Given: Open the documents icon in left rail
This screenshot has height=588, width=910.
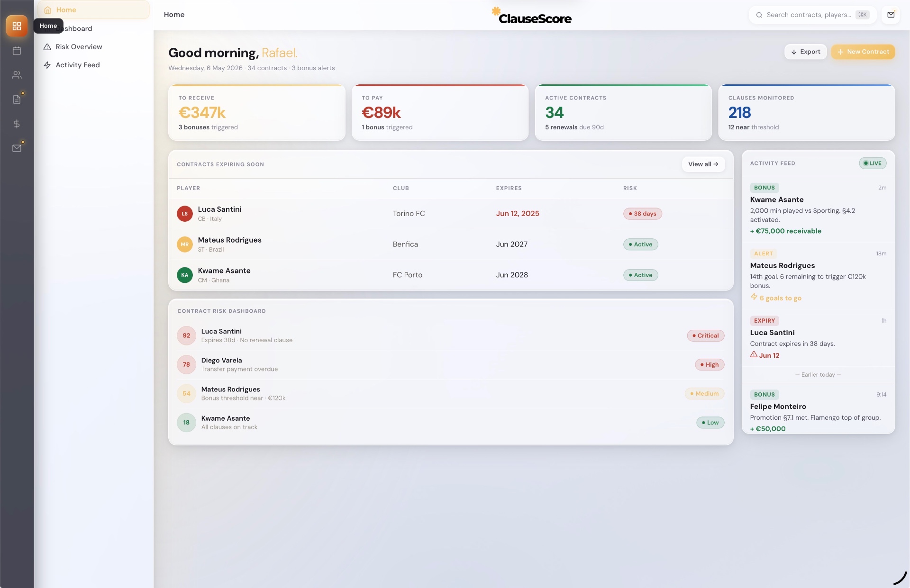Looking at the screenshot, I should pyautogui.click(x=17, y=100).
